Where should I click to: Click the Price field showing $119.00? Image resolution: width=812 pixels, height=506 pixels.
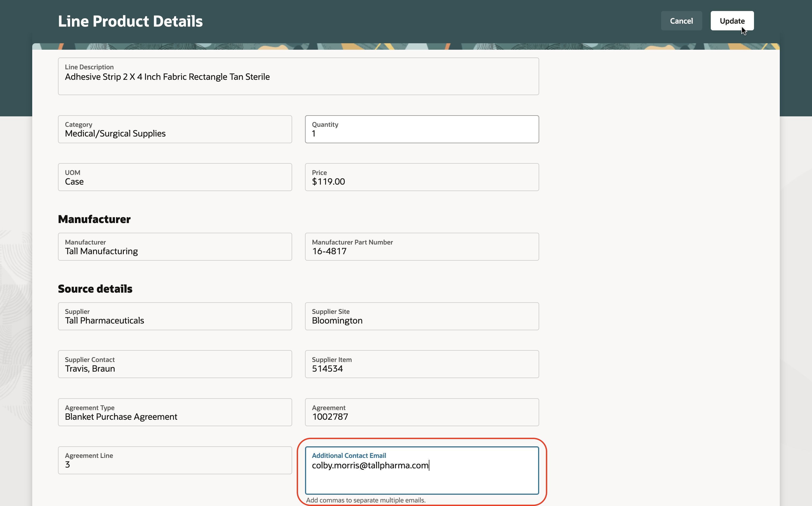point(421,177)
